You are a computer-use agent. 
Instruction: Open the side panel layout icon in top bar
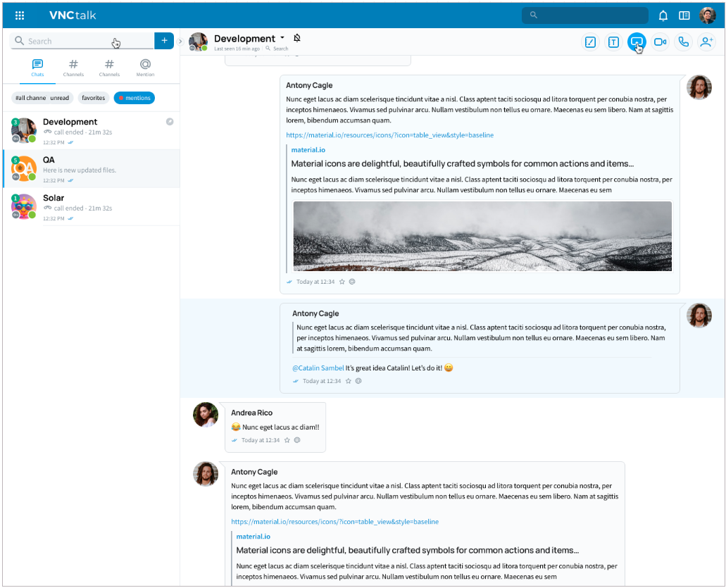tap(684, 15)
